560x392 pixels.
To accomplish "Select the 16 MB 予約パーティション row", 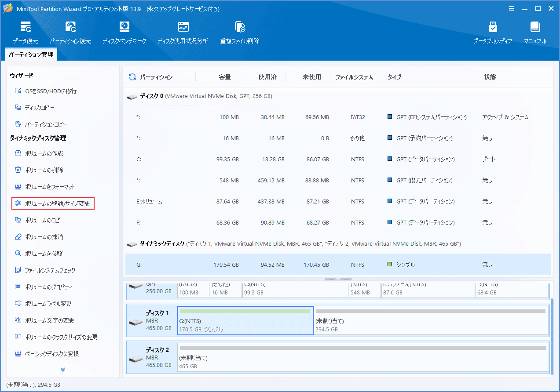I will [339, 138].
